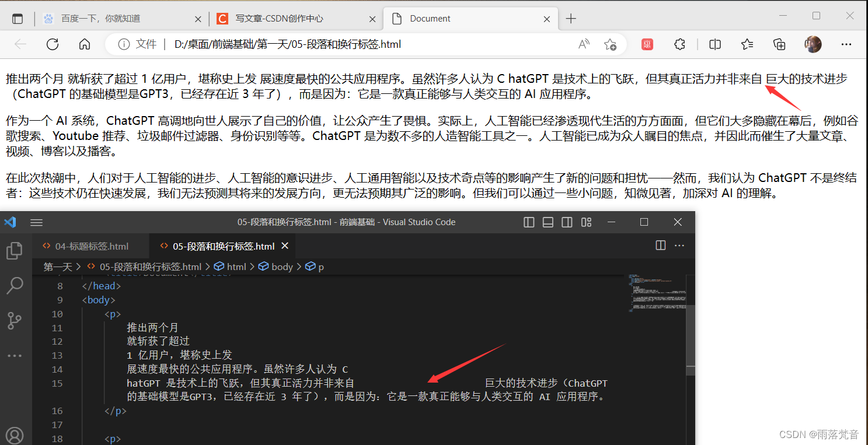The height and width of the screenshot is (445, 868).
Task: View site information icon in address bar
Action: tap(124, 44)
